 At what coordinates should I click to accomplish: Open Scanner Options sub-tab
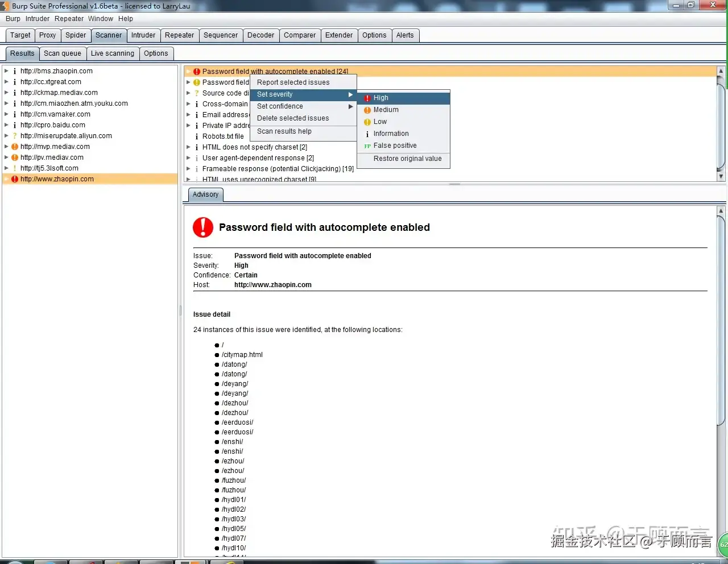coord(156,53)
